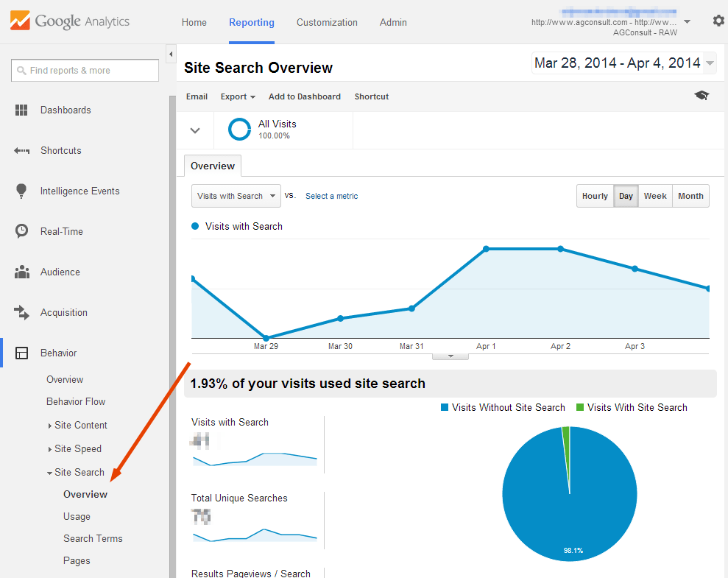Open the Dashboards section
Viewport: 728px width, 578px height.
tap(66, 110)
